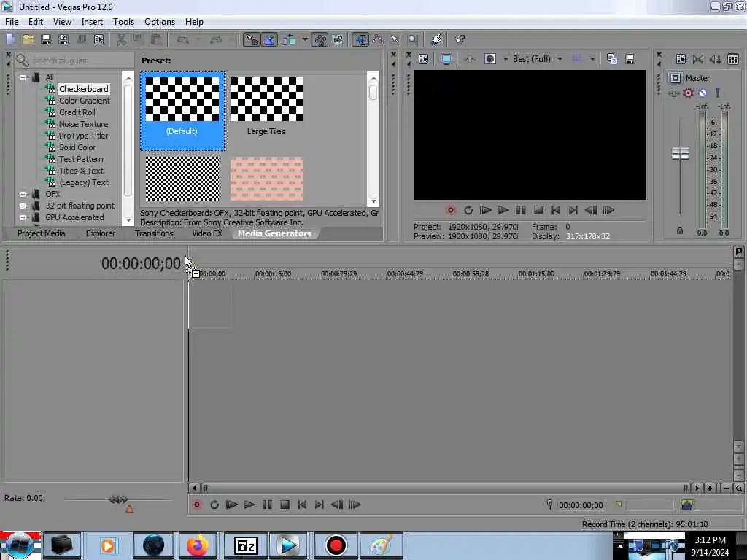Click the Interactive Tutorials hand icon
The height and width of the screenshot is (560, 747).
436,39
